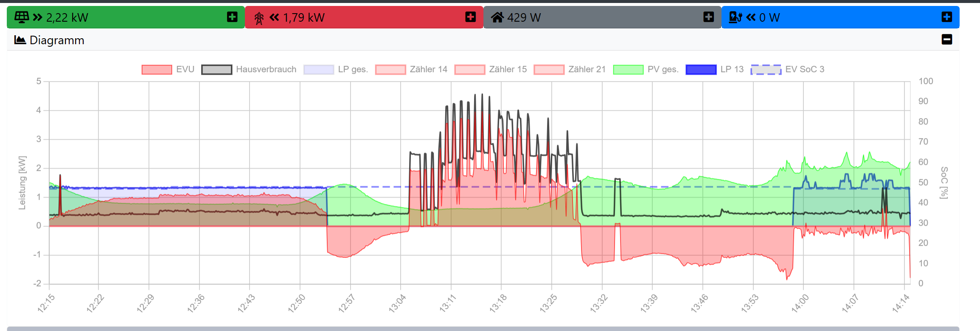The image size is (980, 331).
Task: Toggle EVU series in chart legend
Action: 168,69
